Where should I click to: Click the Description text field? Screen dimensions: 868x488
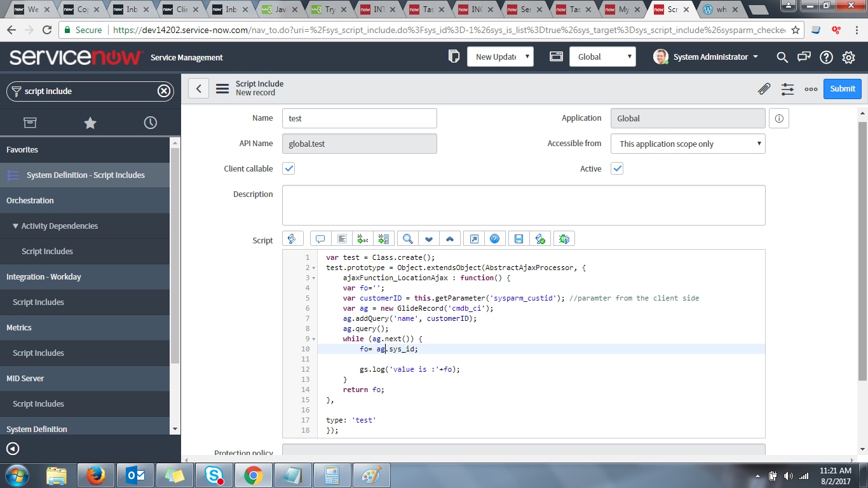click(523, 205)
